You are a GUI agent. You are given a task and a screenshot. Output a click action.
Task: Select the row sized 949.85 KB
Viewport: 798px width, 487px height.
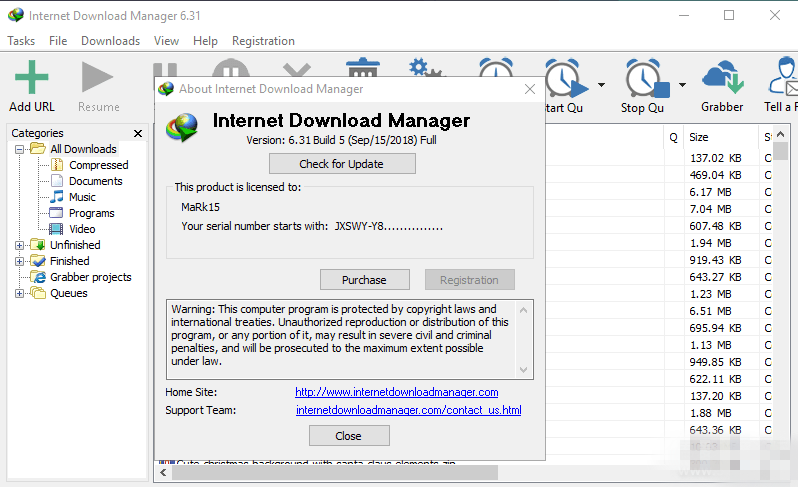[715, 362]
